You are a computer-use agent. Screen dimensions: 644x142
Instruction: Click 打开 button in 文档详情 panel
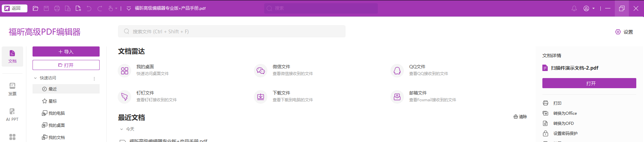click(589, 83)
